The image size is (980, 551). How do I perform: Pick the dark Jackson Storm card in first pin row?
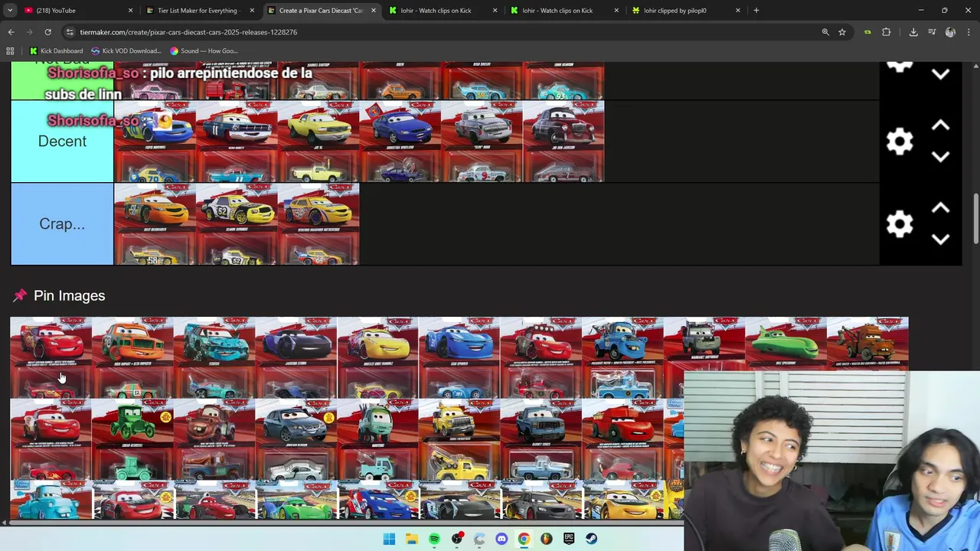[296, 357]
